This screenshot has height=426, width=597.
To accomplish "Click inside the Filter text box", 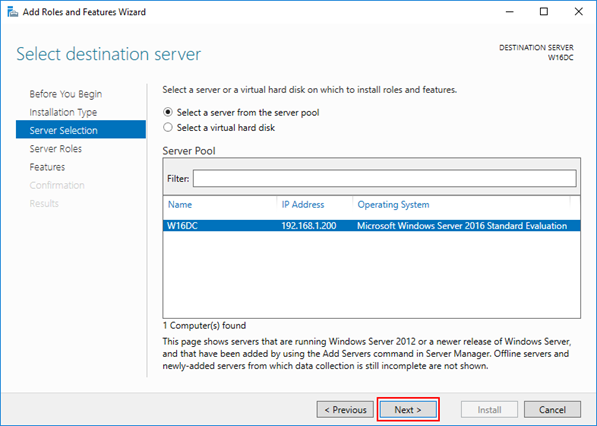I will [x=385, y=179].
